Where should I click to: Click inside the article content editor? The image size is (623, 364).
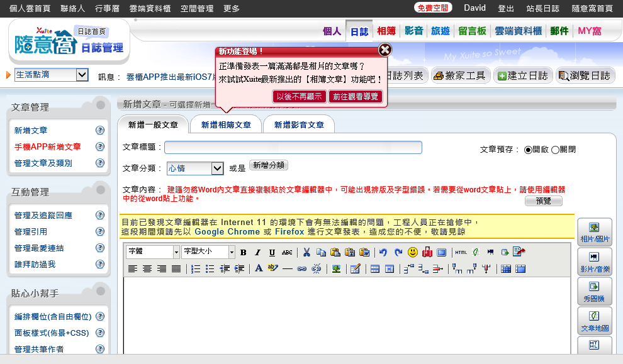[x=347, y=316]
